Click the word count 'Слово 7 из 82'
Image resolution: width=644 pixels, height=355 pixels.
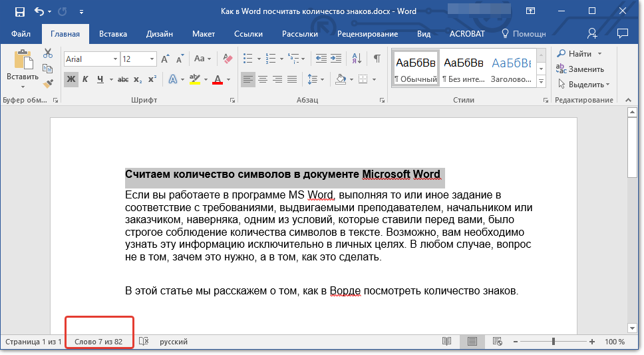click(98, 342)
